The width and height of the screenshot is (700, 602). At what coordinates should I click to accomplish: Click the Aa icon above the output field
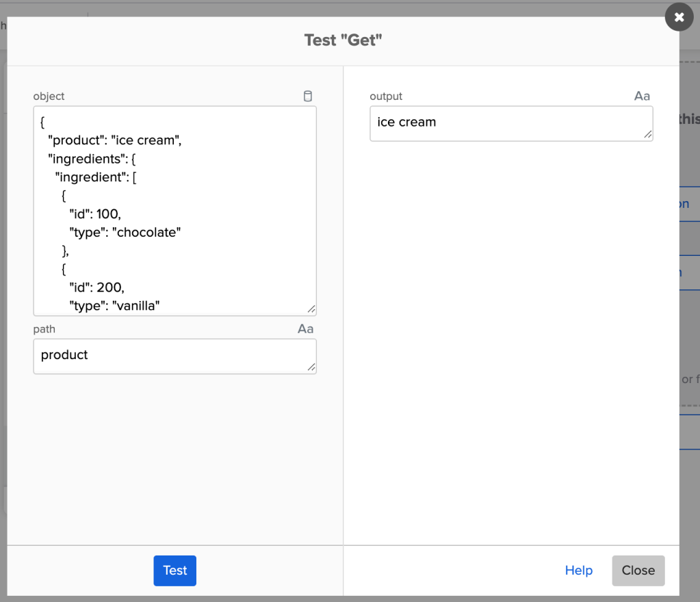click(642, 96)
